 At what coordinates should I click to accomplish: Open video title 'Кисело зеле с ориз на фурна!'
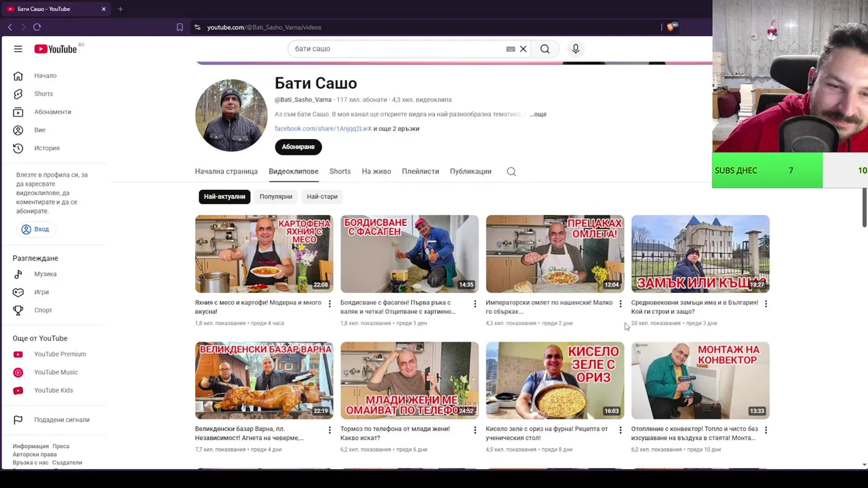[547, 433]
